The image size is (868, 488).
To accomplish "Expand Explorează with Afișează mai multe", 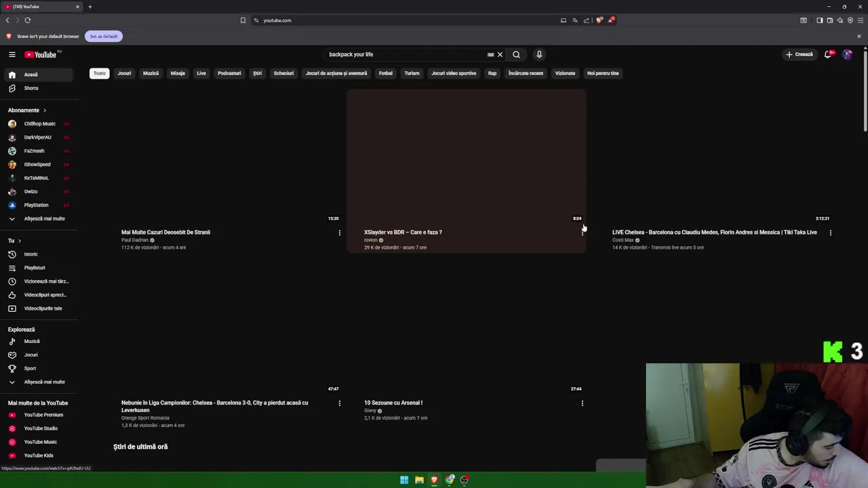I will [39, 382].
